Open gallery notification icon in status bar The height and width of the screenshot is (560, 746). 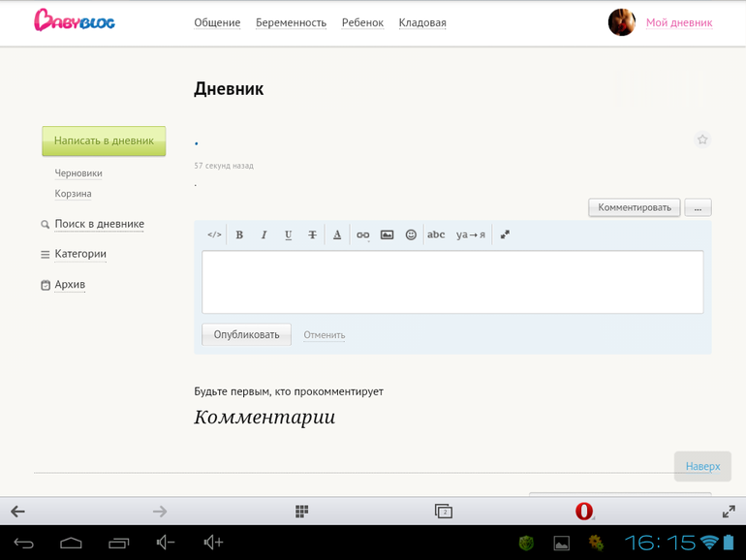pyautogui.click(x=561, y=543)
